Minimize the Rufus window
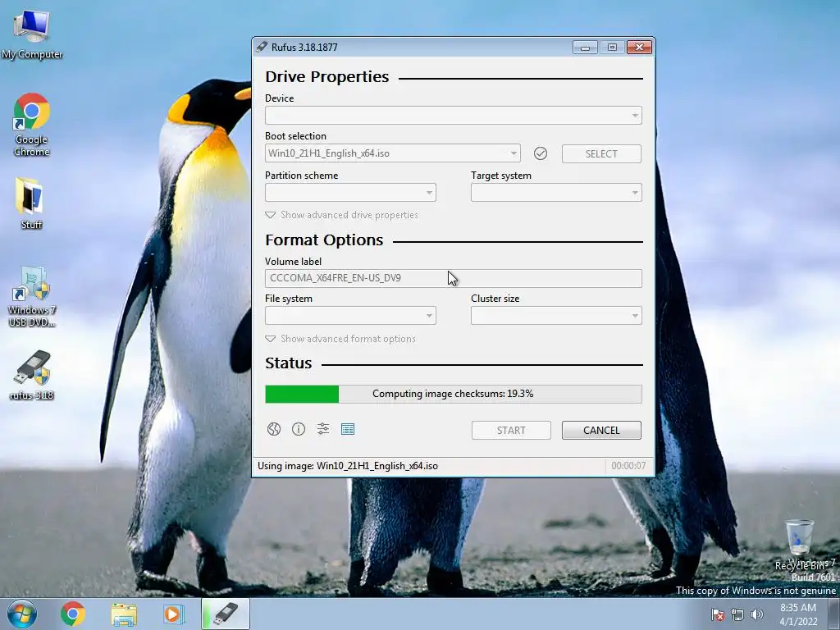The width and height of the screenshot is (840, 630). (585, 47)
